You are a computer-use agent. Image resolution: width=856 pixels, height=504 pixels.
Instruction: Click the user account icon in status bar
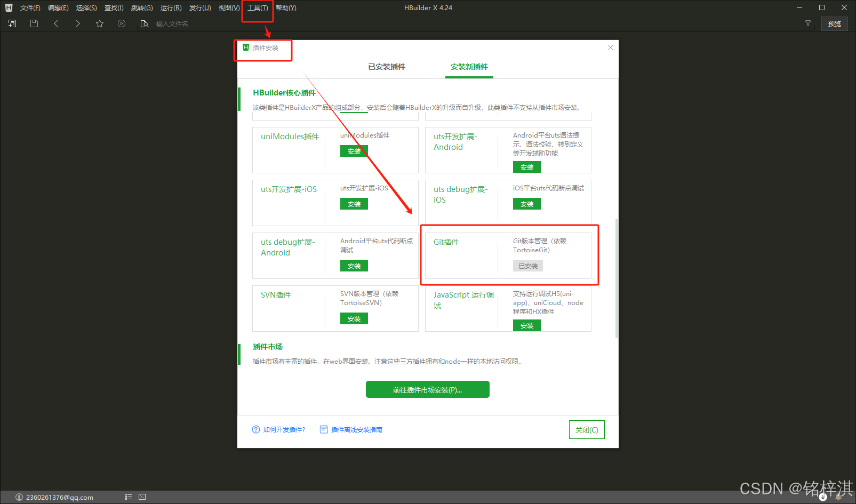pyautogui.click(x=19, y=497)
